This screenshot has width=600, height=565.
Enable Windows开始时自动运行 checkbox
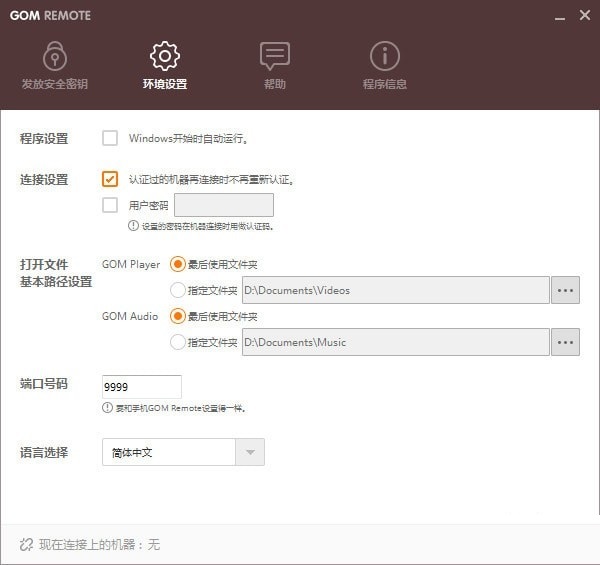point(110,138)
